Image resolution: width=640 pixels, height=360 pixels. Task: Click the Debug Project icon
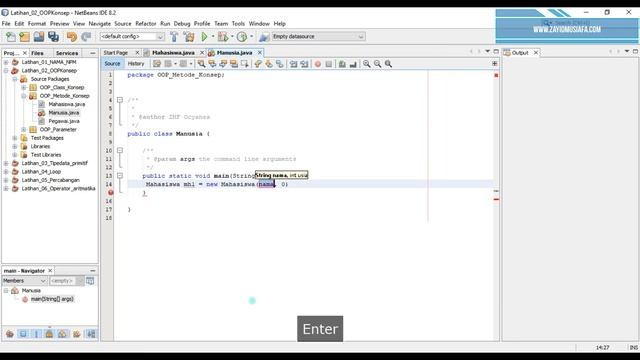[x=223, y=37]
